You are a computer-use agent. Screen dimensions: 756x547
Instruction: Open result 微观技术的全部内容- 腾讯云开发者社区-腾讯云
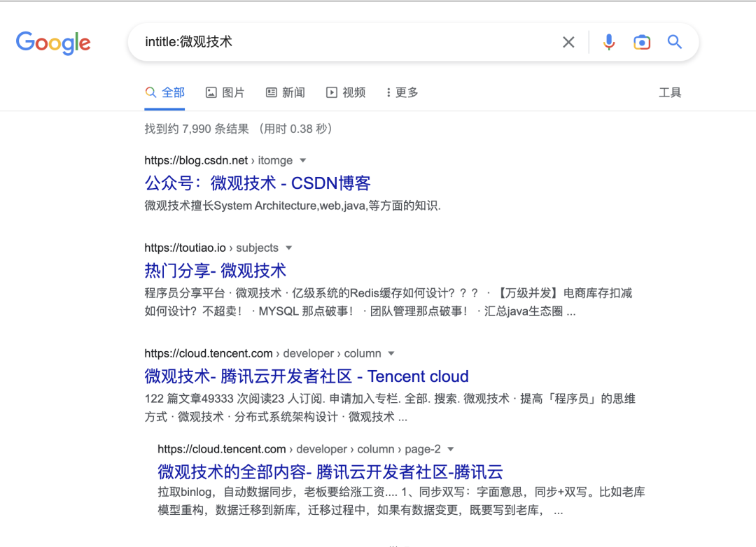tap(330, 472)
